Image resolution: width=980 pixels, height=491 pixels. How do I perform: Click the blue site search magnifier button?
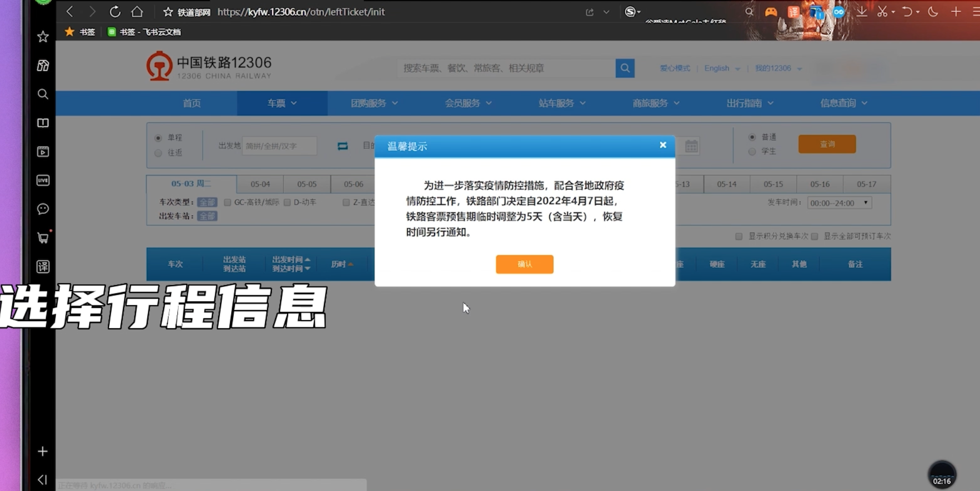click(x=625, y=68)
